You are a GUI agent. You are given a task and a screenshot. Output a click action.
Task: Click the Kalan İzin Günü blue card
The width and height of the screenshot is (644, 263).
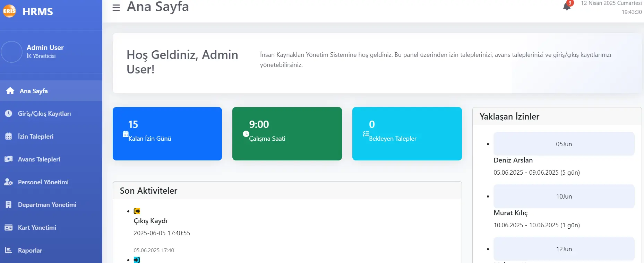[167, 134]
